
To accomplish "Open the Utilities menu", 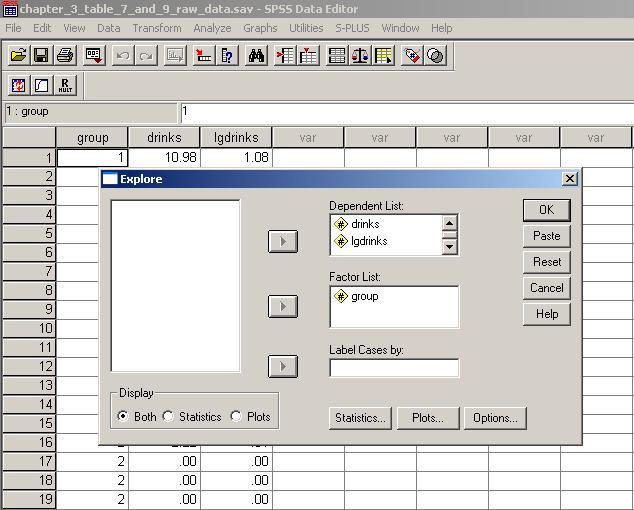I will point(306,28).
